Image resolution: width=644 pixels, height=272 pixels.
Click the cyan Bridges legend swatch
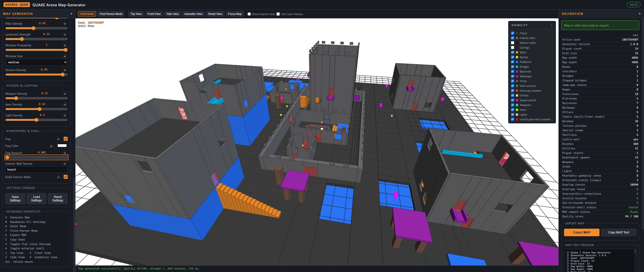coord(517,67)
